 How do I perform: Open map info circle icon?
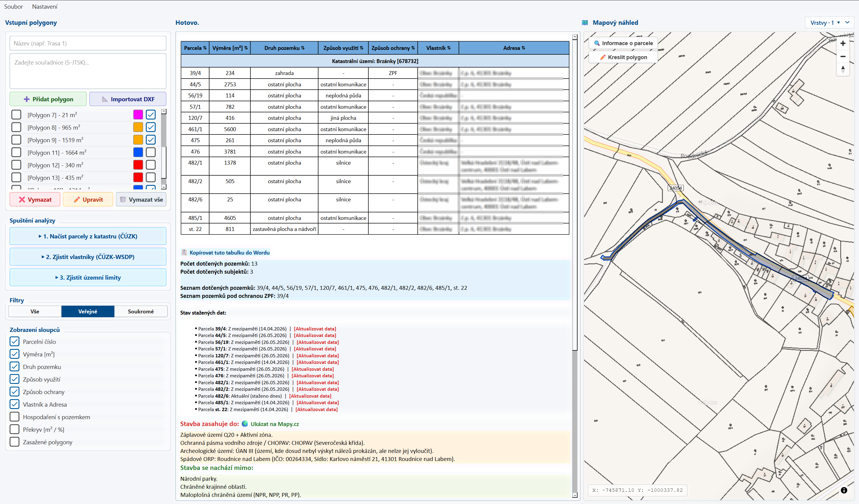[x=844, y=490]
